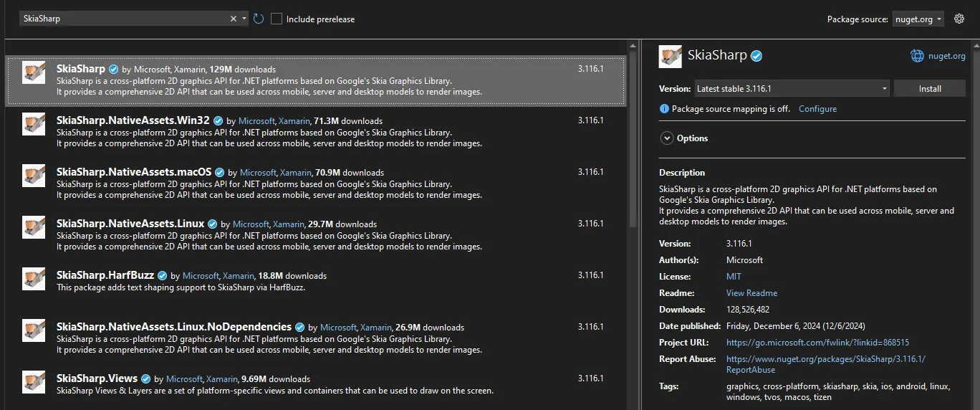
Task: Click the Install button
Action: 930,89
